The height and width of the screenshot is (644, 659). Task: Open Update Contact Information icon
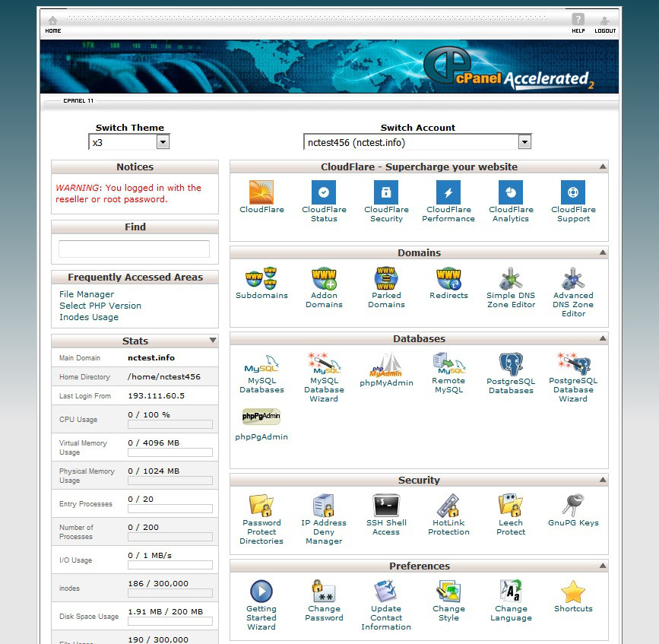(x=386, y=591)
